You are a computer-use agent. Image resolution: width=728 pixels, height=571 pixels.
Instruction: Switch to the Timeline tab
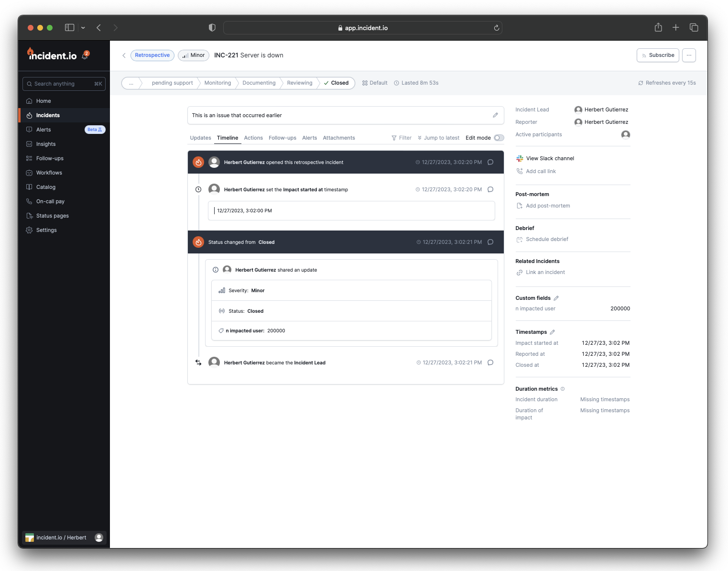coord(228,138)
